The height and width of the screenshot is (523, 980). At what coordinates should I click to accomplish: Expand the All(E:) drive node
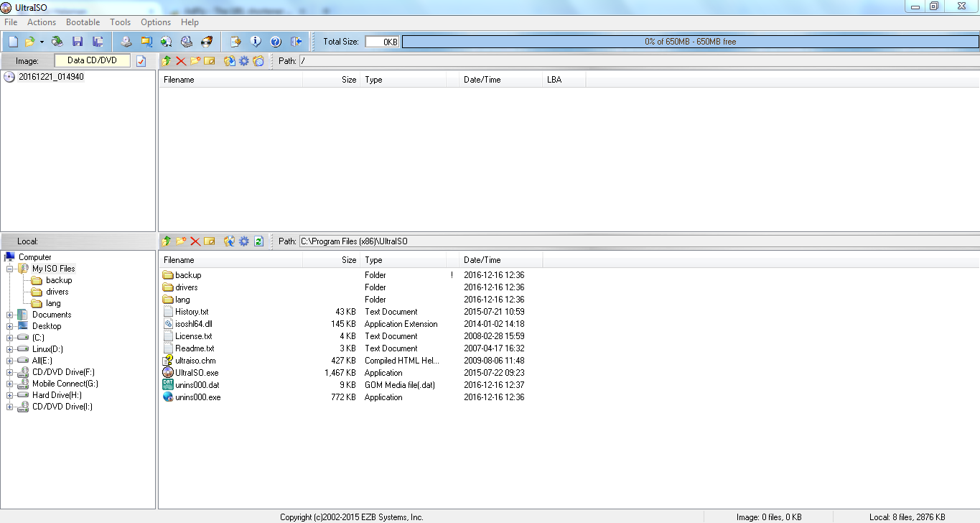pos(9,361)
